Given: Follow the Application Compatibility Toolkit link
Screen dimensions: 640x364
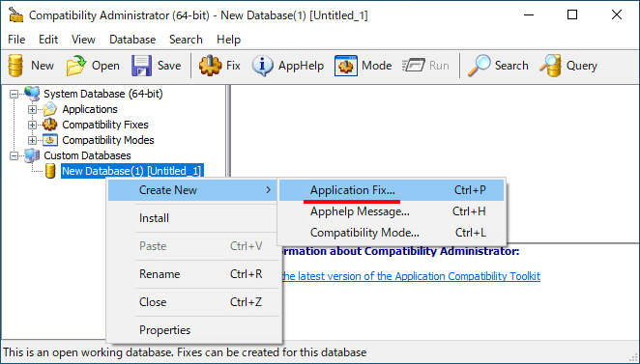Looking at the screenshot, I should coord(411,276).
